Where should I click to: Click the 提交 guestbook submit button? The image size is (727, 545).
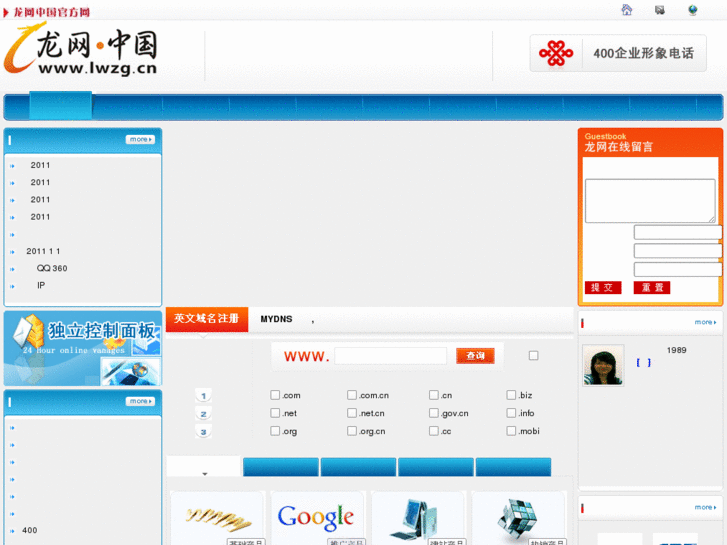point(603,288)
